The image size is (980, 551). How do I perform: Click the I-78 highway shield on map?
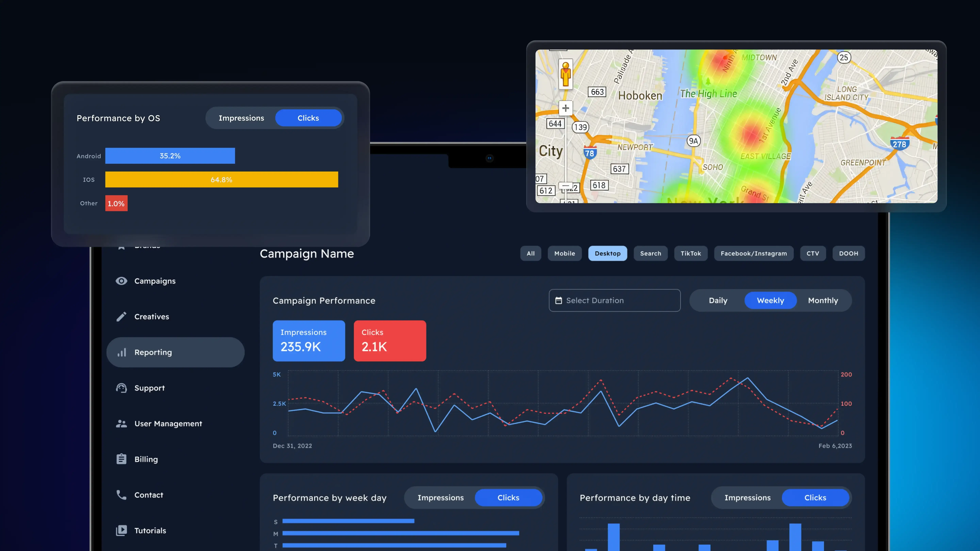[590, 153]
